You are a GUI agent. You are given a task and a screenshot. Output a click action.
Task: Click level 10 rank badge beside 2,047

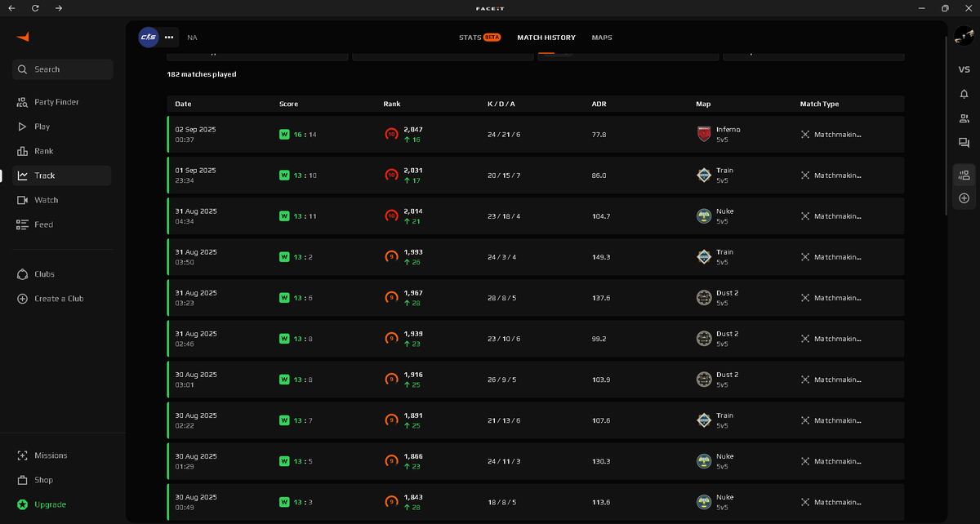point(391,134)
